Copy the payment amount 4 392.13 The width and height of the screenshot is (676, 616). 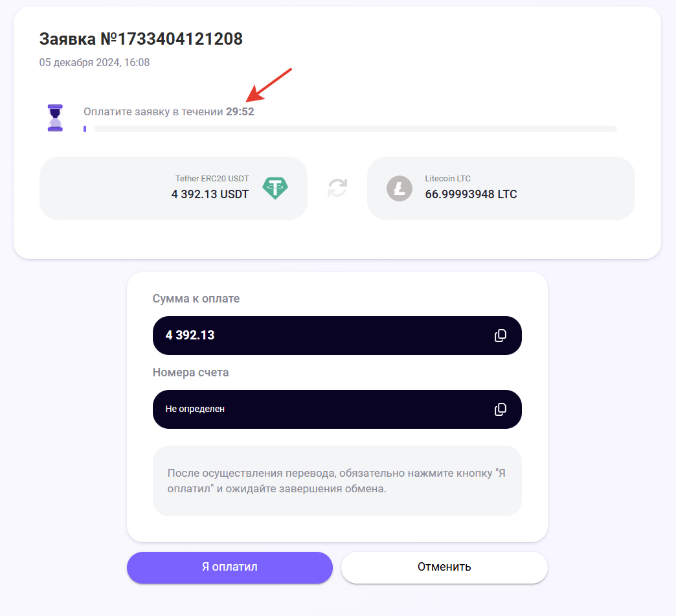tap(500, 336)
